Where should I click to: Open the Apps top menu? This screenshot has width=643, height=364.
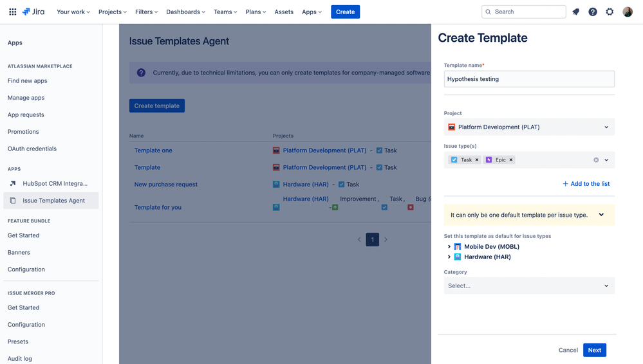[312, 12]
